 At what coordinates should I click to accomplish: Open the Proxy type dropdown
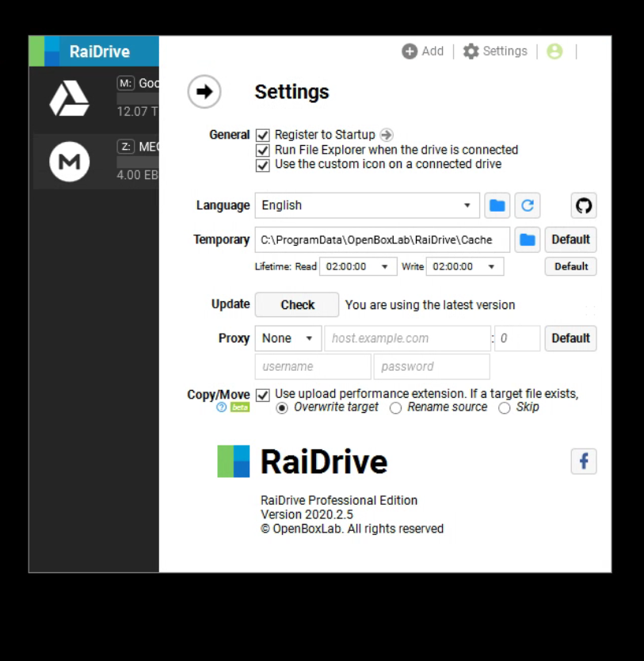coord(288,338)
